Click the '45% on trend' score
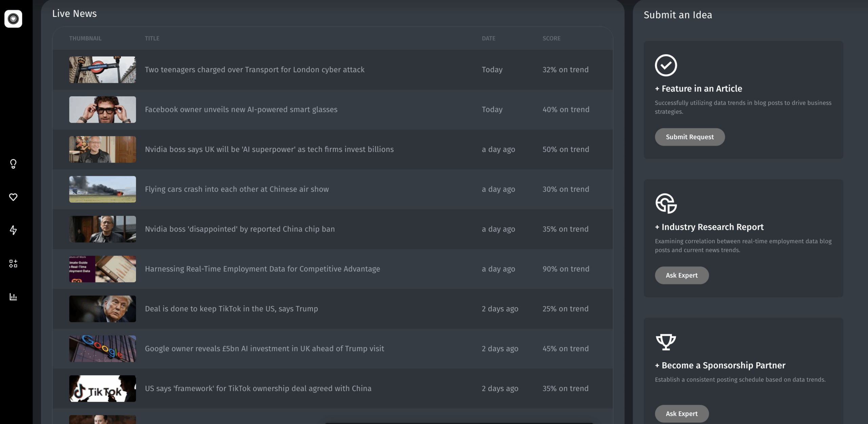The height and width of the screenshot is (424, 868). (x=566, y=349)
